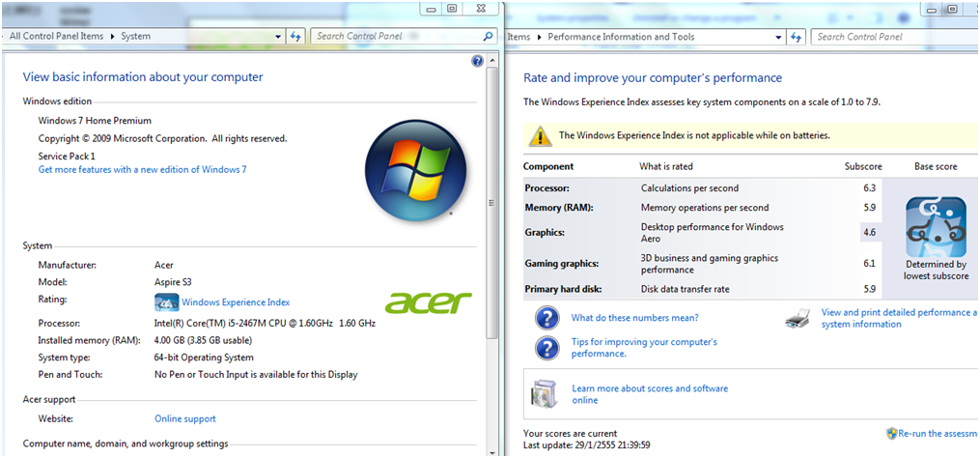Select Memory (RAM) subscore 5.9
980x458 pixels.
869,207
